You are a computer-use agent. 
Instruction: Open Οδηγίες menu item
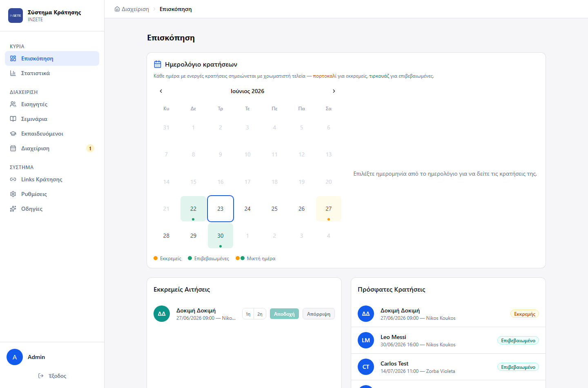pos(52,209)
